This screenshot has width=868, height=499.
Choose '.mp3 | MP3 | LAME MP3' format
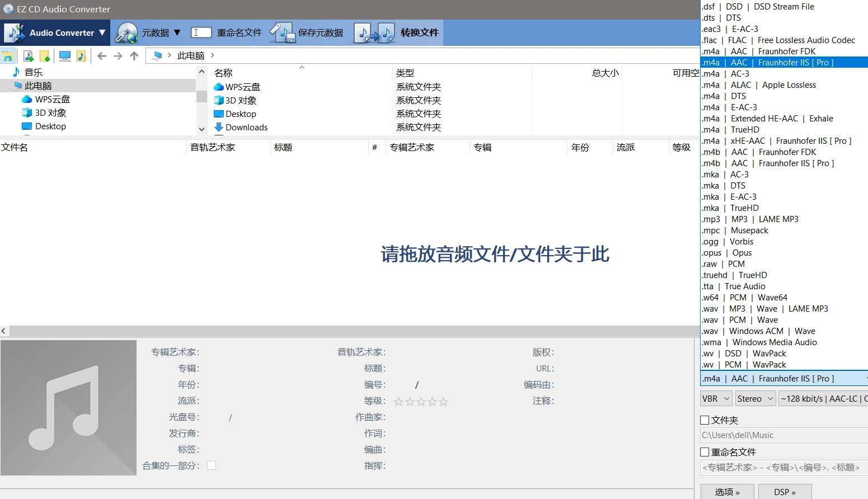(750, 219)
